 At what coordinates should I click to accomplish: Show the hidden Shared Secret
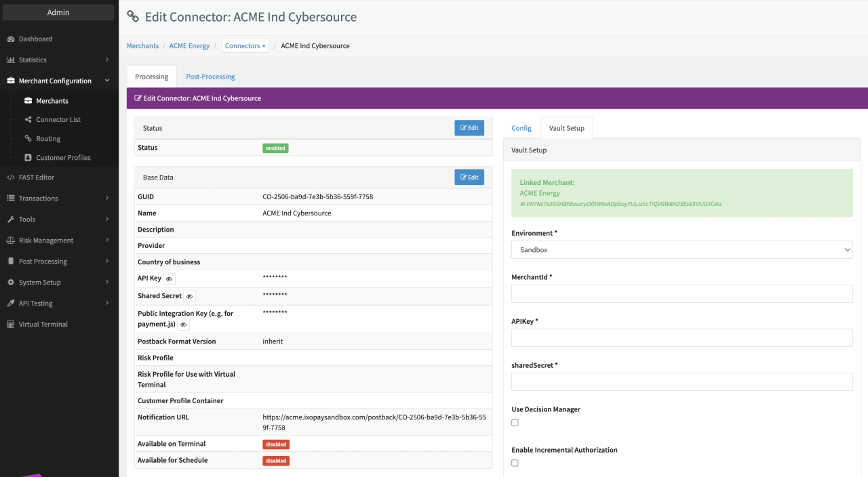[190, 296]
